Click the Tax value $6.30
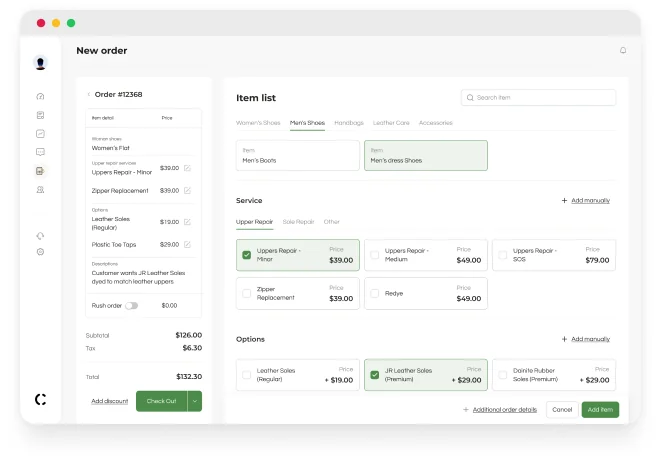This screenshot has width=661, height=464. pyautogui.click(x=192, y=348)
